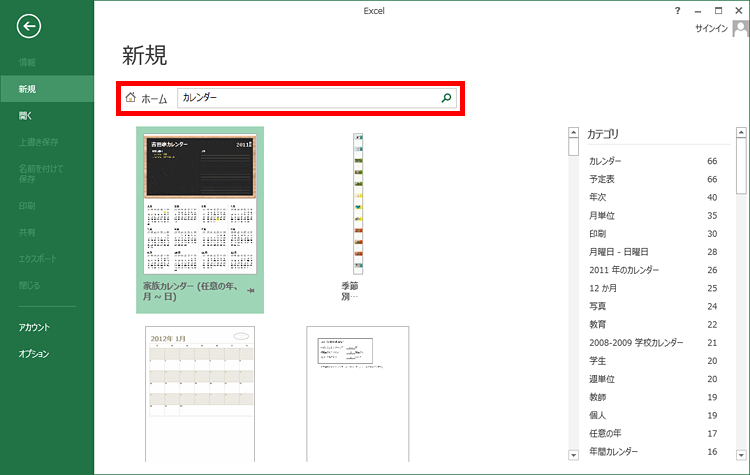Open the 新規 menu item
750x475 pixels.
click(x=28, y=89)
